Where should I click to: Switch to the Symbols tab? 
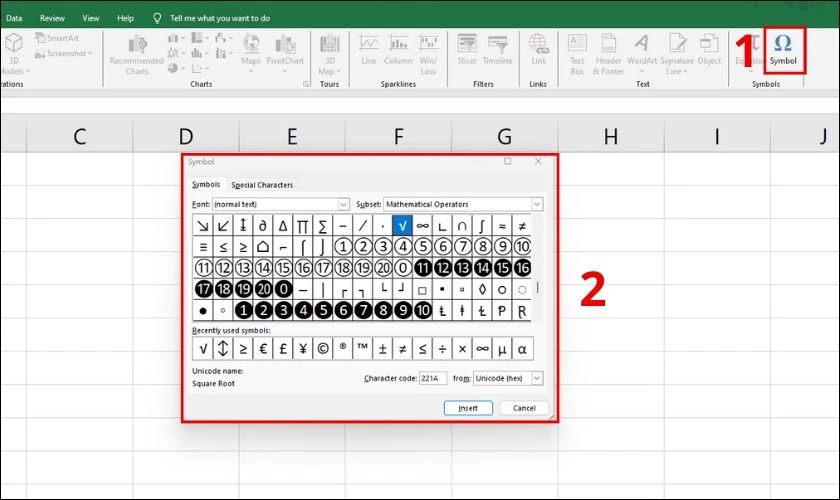click(x=206, y=184)
